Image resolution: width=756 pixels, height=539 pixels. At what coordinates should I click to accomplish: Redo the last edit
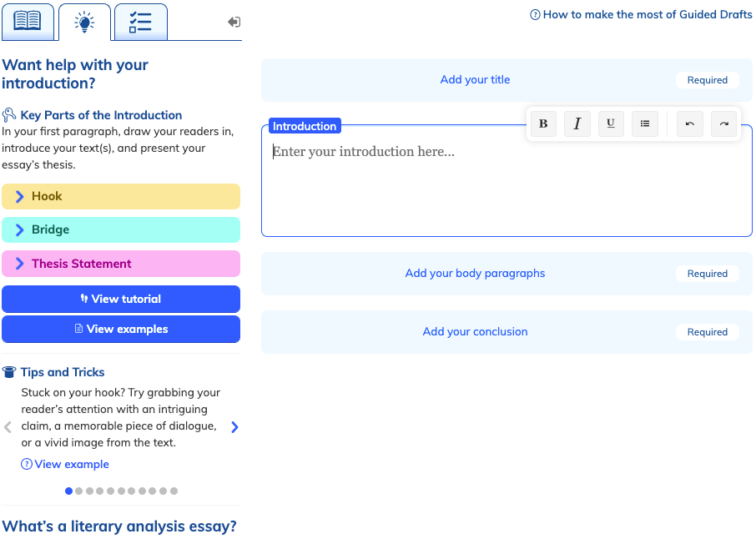tap(723, 123)
